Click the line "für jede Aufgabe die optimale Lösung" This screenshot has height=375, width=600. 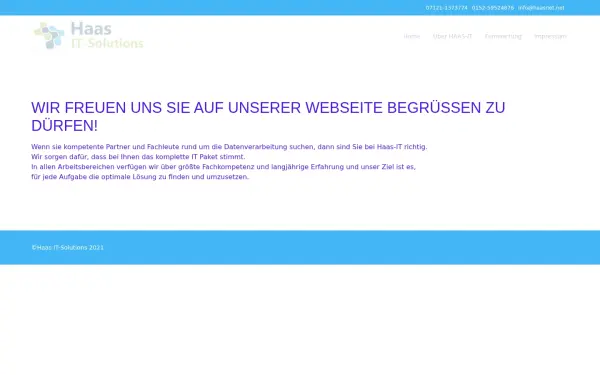[x=140, y=177]
